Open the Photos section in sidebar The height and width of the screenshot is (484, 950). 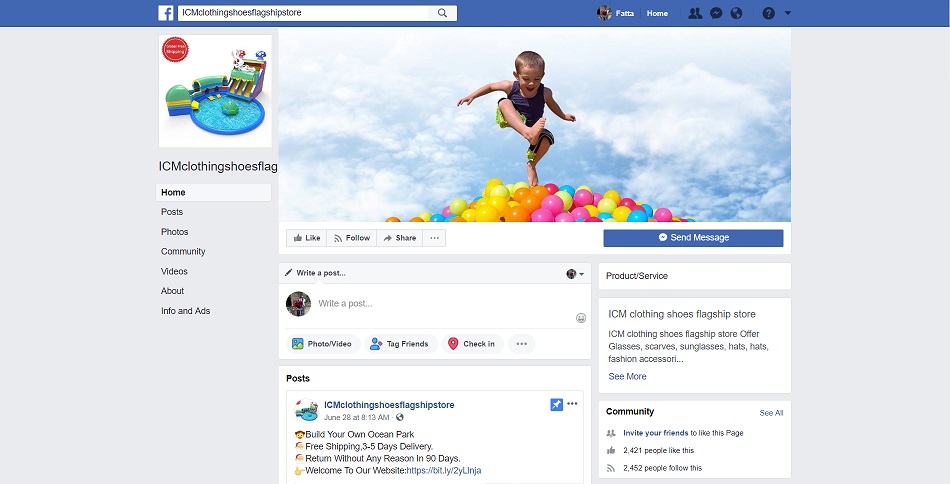pyautogui.click(x=174, y=232)
